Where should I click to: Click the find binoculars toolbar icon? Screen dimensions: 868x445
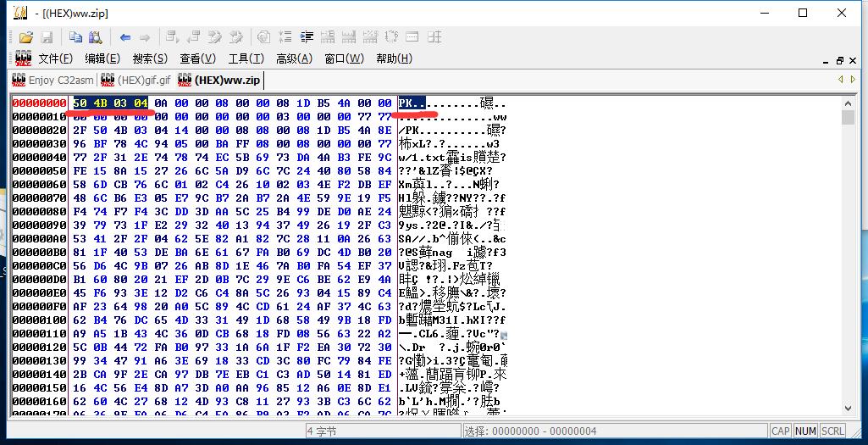pos(96,37)
